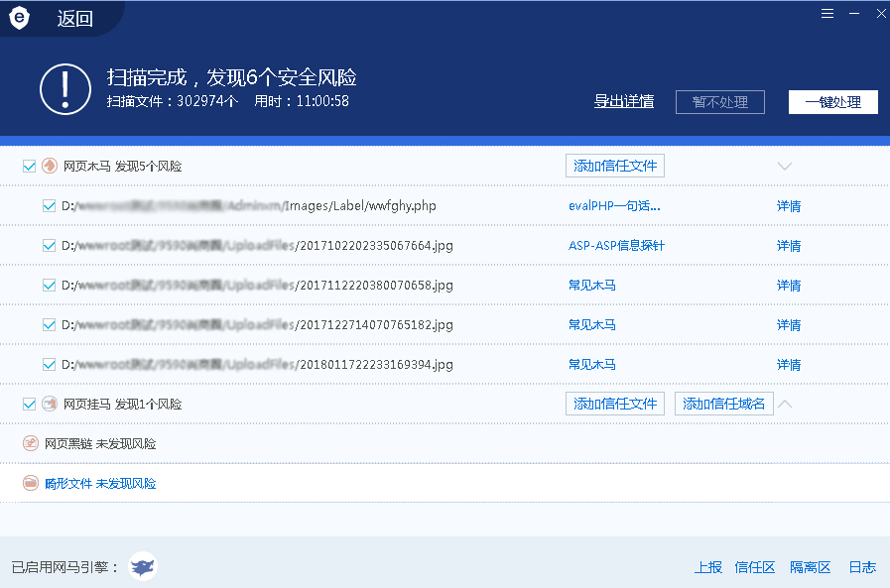Click the 导出详情 export link
The width and height of the screenshot is (890, 588).
(x=623, y=101)
